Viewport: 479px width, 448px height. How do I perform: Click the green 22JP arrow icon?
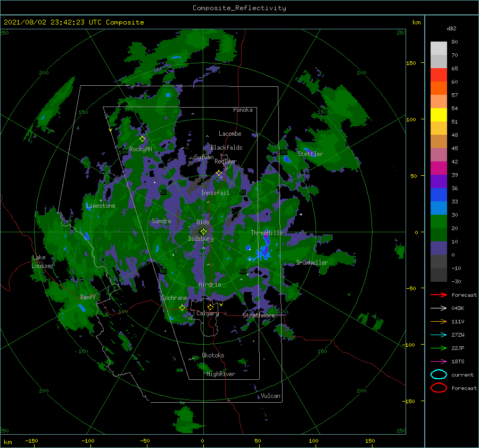pos(439,348)
